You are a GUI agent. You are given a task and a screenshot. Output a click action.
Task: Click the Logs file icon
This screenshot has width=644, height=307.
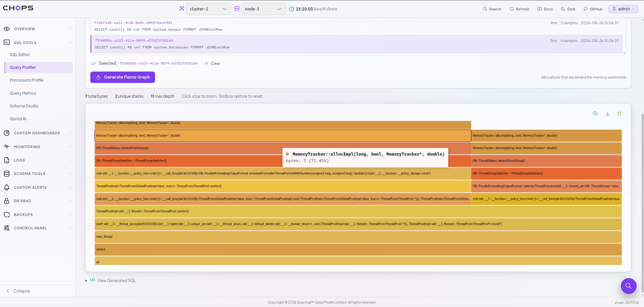(x=7, y=160)
